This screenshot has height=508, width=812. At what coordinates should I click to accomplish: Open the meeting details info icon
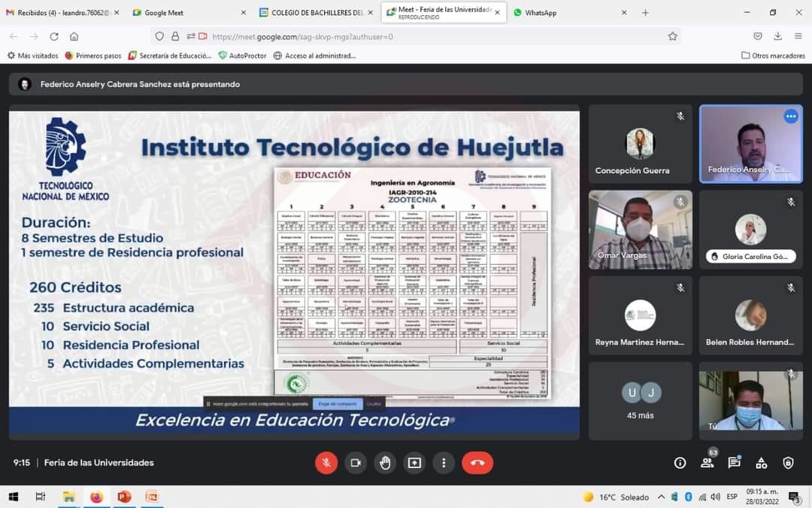(x=680, y=463)
